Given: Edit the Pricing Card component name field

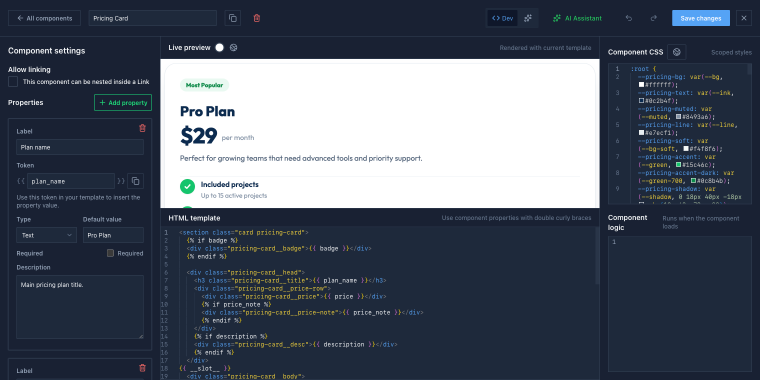Looking at the screenshot, I should pos(152,18).
